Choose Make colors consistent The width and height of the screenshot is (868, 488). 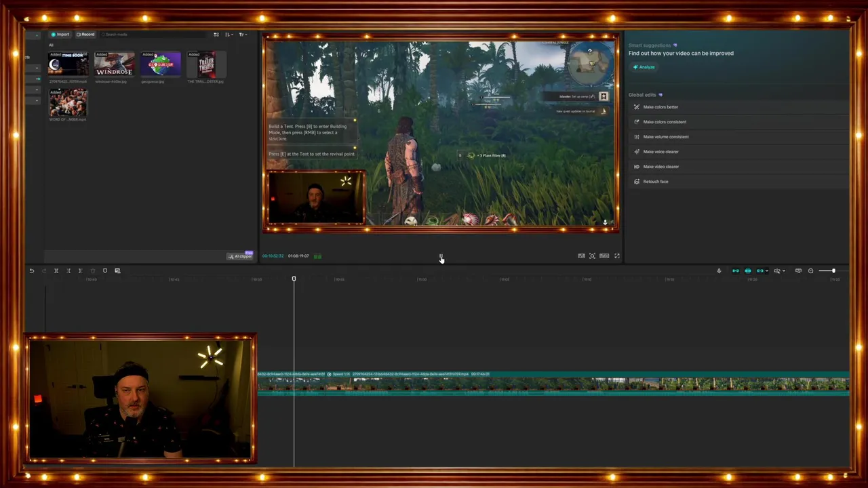coord(737,122)
